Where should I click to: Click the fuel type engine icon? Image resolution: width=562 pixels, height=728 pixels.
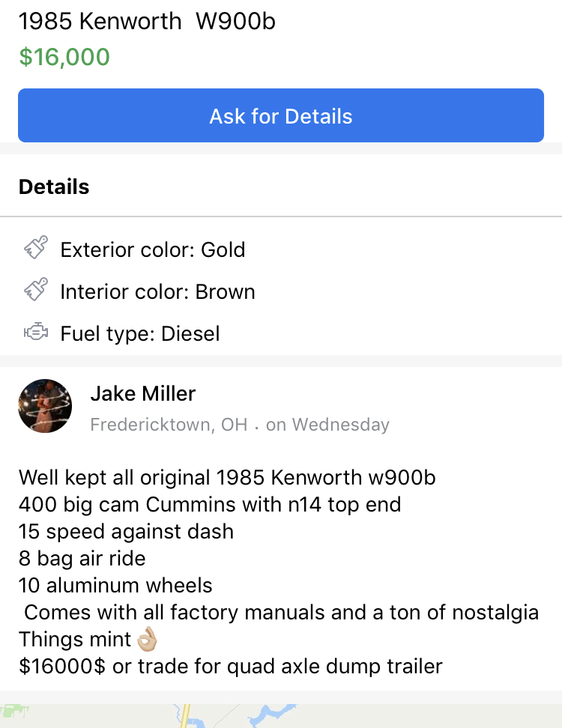click(36, 332)
